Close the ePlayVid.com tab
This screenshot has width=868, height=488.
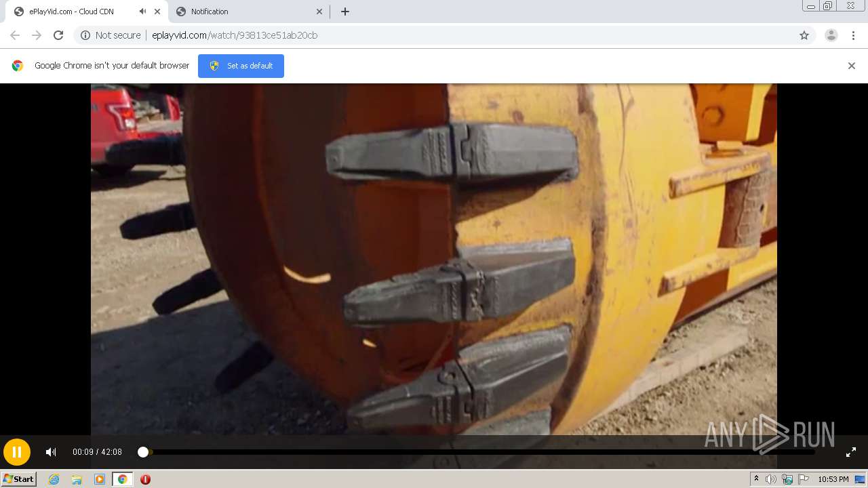click(157, 12)
